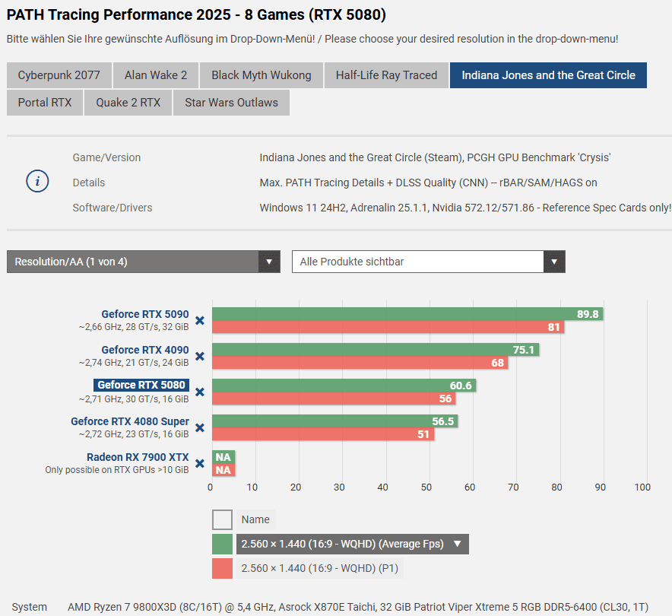Select the Black Myth Wukong tab
The height and width of the screenshot is (616, 672).
point(262,75)
